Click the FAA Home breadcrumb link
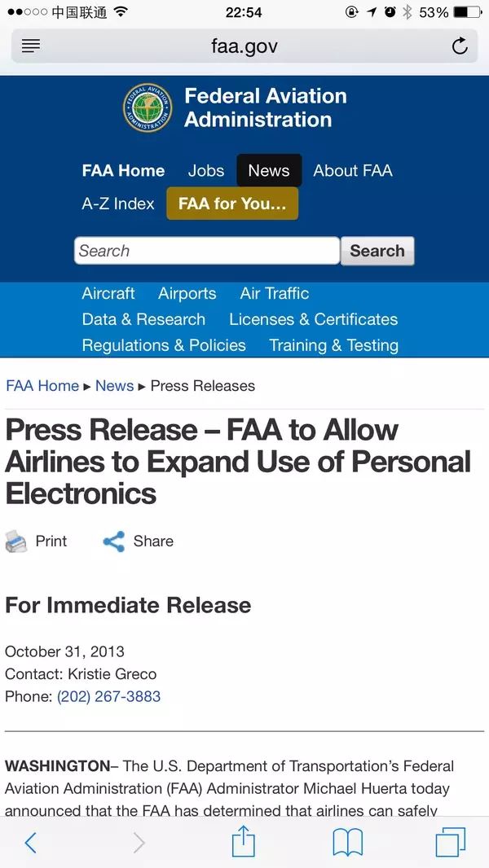The height and width of the screenshot is (868, 489). 42,386
